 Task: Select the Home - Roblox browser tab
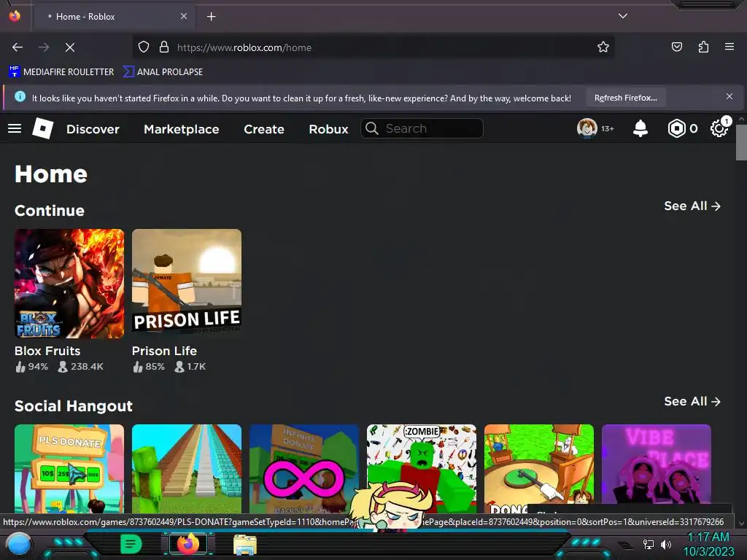point(114,17)
